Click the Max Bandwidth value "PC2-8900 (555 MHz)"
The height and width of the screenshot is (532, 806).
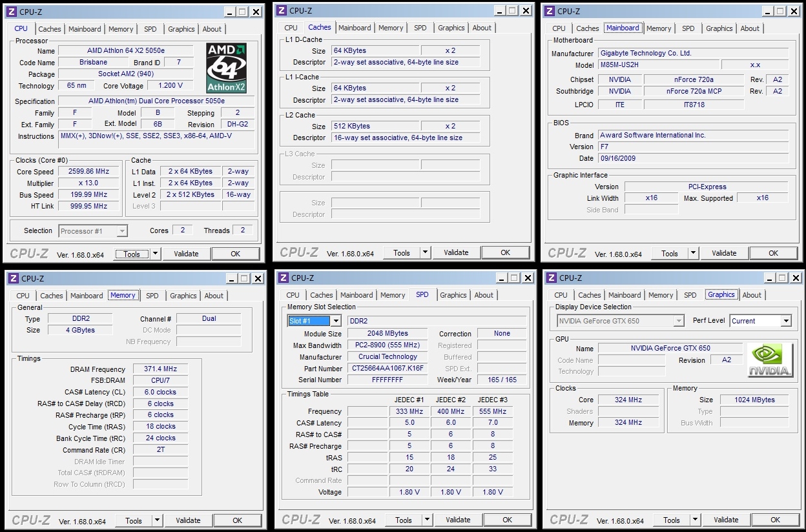click(x=387, y=345)
